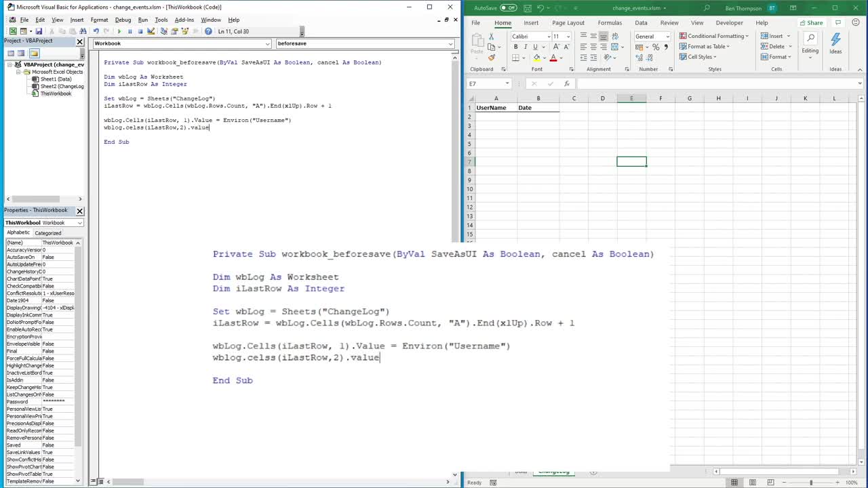Switch to the Formulas ribbon tab
Viewport: 868px width, 488px height.
pyautogui.click(x=610, y=22)
